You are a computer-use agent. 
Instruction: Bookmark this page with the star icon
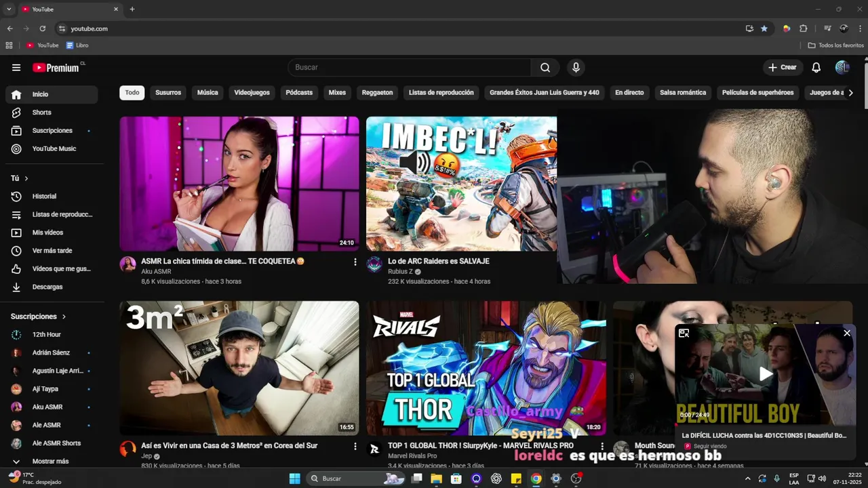764,28
